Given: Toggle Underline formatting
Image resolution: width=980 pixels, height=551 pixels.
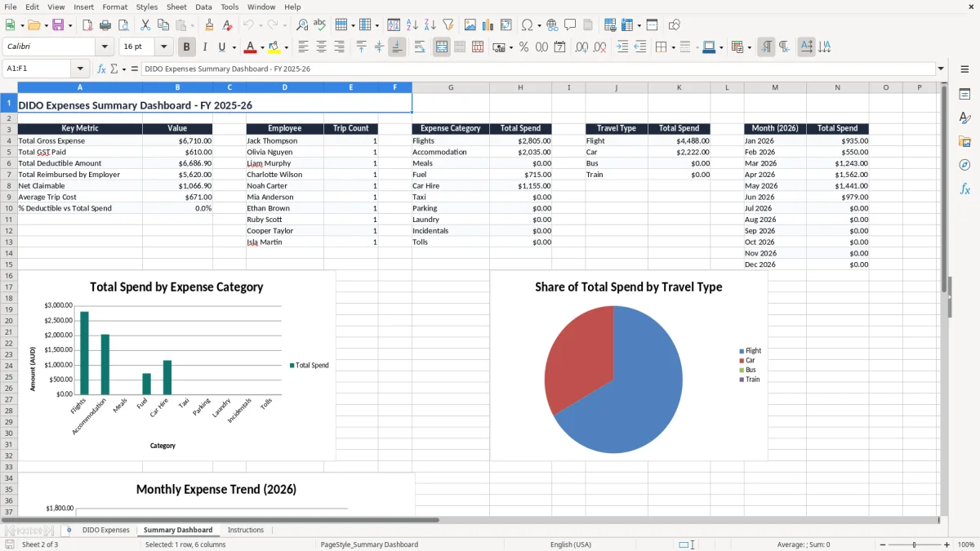Looking at the screenshot, I should (222, 47).
